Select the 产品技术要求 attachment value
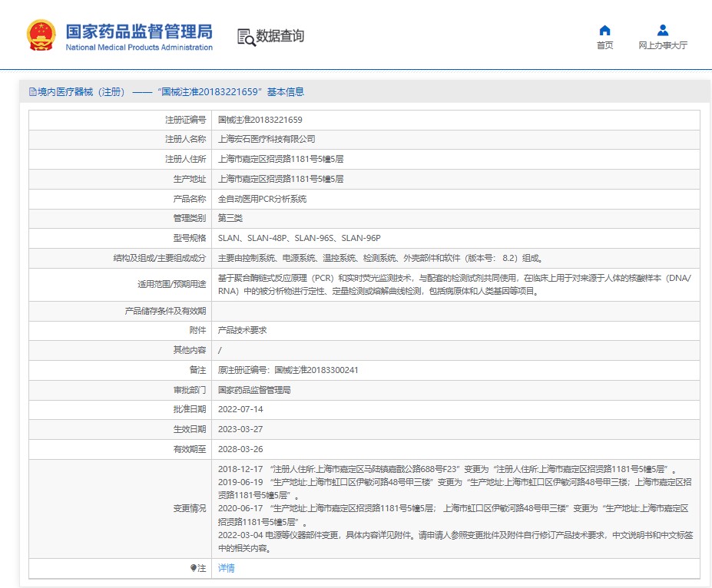The width and height of the screenshot is (712, 588). pos(243,330)
